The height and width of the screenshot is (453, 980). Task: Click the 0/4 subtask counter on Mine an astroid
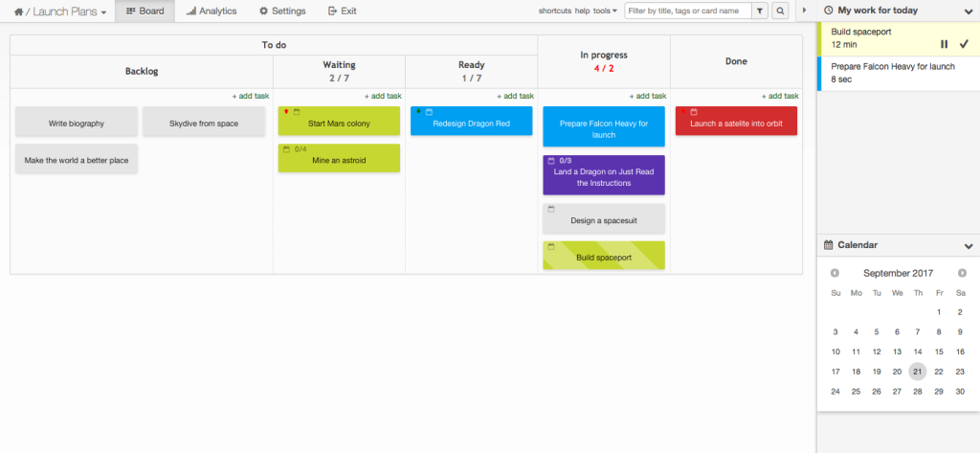301,149
